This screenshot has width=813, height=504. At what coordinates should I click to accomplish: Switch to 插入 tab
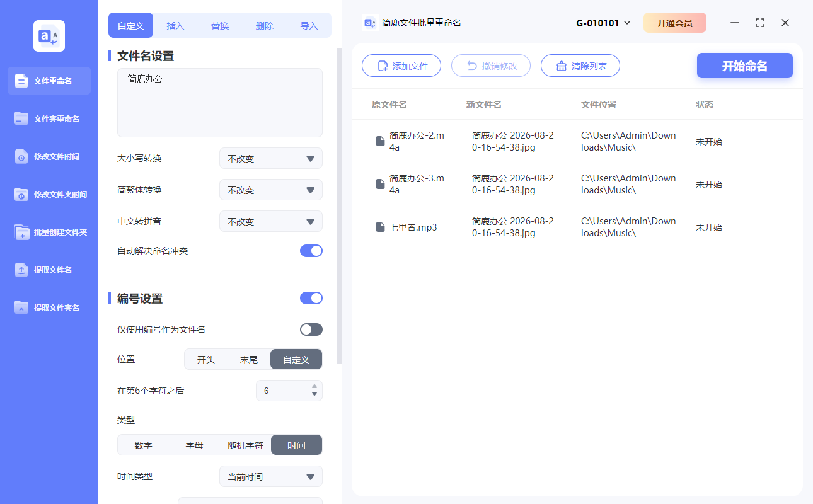coord(175,26)
